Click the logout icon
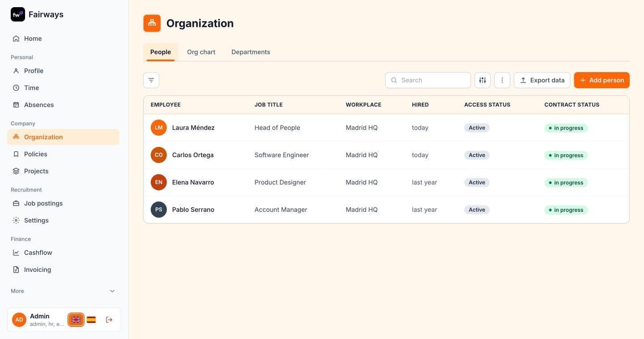Screen dimensions: 644x339 click(x=109, y=320)
